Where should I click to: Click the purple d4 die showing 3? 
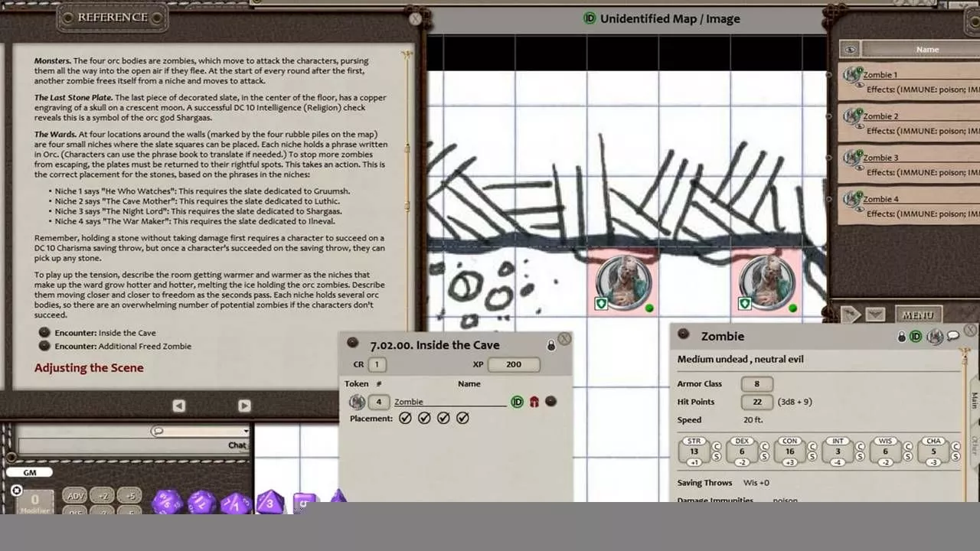pyautogui.click(x=269, y=502)
